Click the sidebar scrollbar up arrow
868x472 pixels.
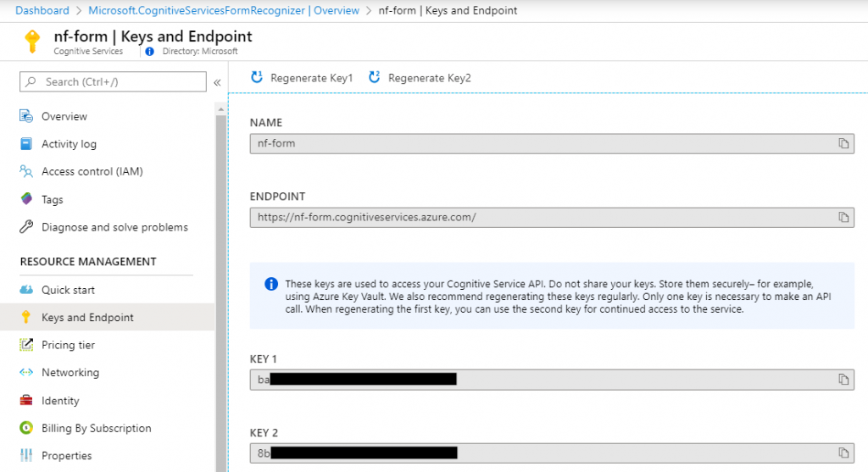coord(221,109)
